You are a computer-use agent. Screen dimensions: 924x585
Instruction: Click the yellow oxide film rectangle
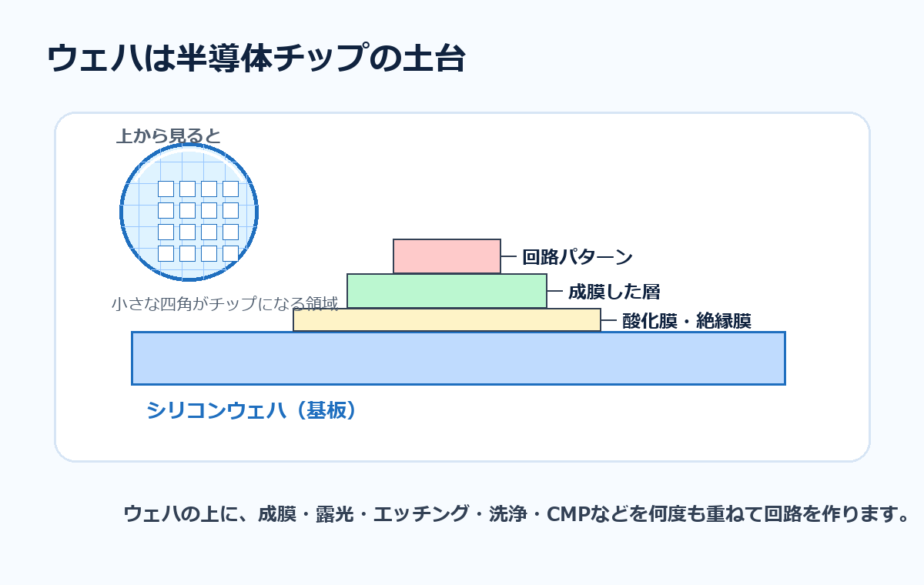[447, 319]
